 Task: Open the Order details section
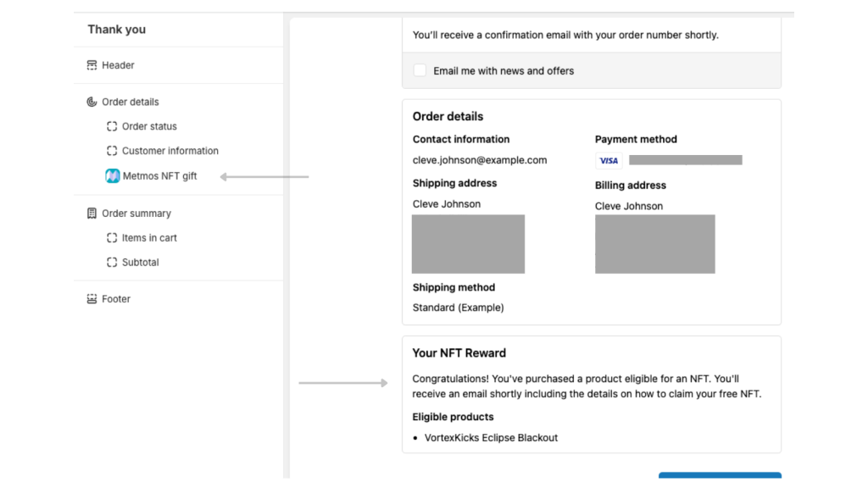pyautogui.click(x=131, y=102)
